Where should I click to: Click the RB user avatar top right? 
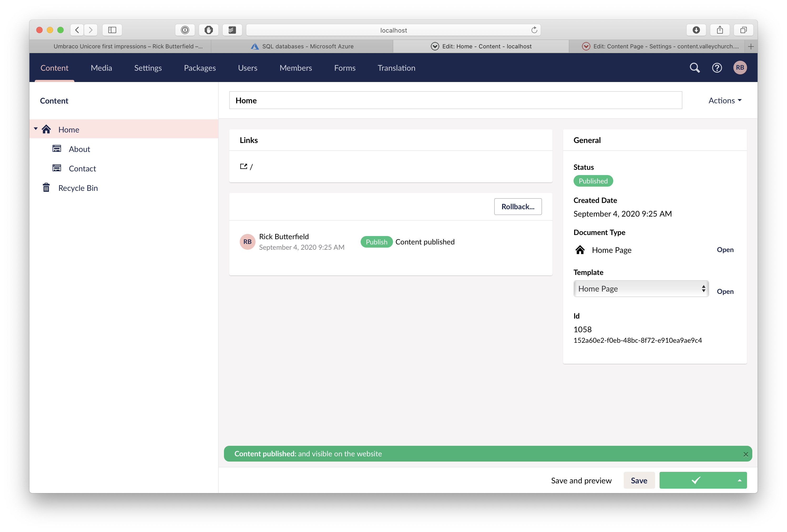(x=740, y=67)
